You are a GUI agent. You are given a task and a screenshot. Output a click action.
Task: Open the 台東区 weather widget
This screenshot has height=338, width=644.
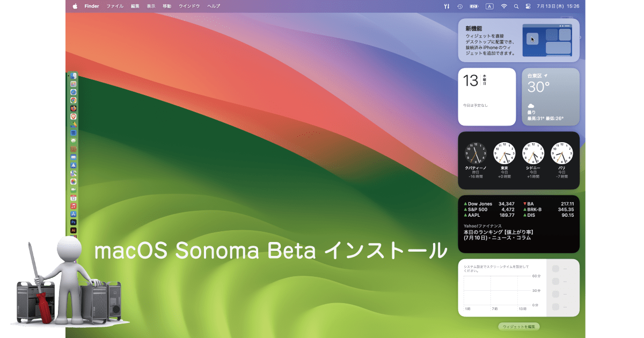(x=551, y=97)
